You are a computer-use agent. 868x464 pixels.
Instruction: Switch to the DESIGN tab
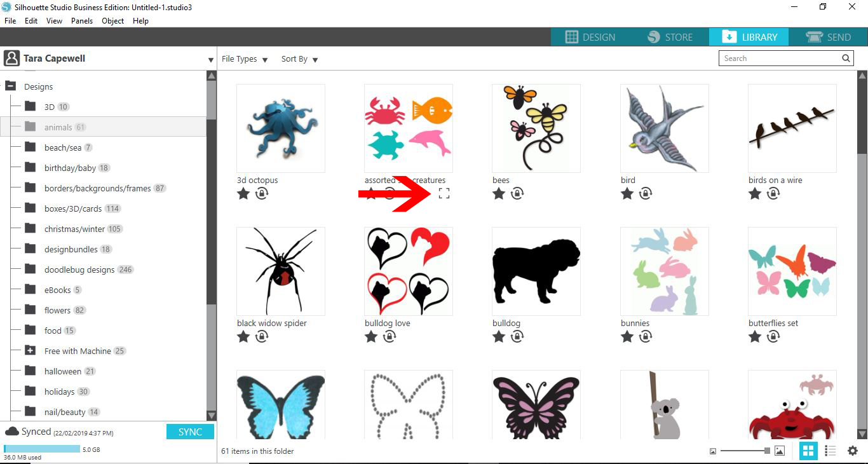pos(590,37)
